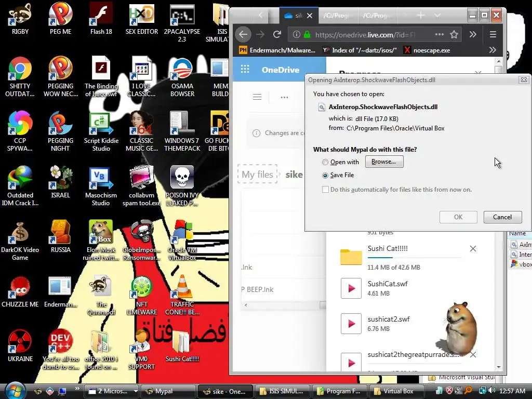Open the Index of /~dartz/isos/ bookmark
532x399 pixels.
click(x=360, y=50)
